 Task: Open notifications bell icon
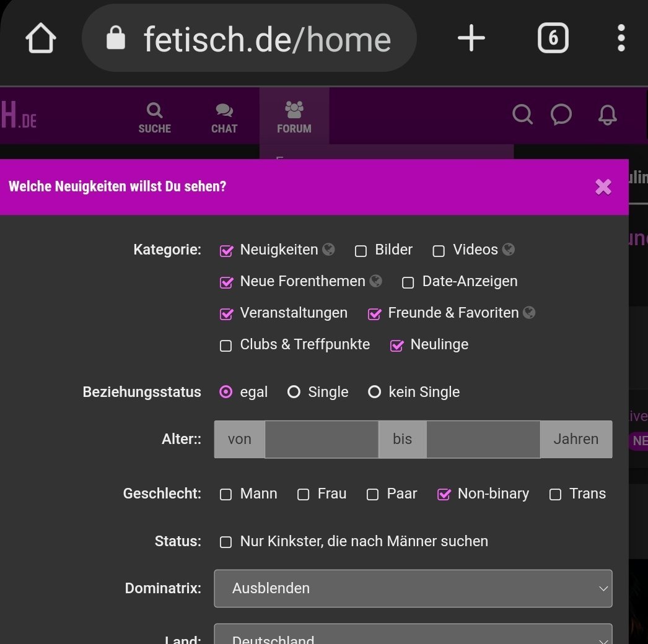coord(607,115)
